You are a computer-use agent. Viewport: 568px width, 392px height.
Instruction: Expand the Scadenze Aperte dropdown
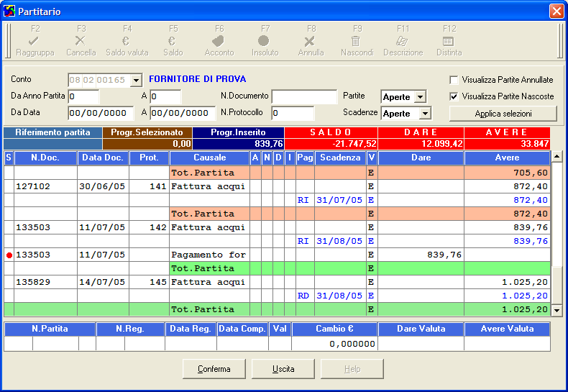(425, 114)
